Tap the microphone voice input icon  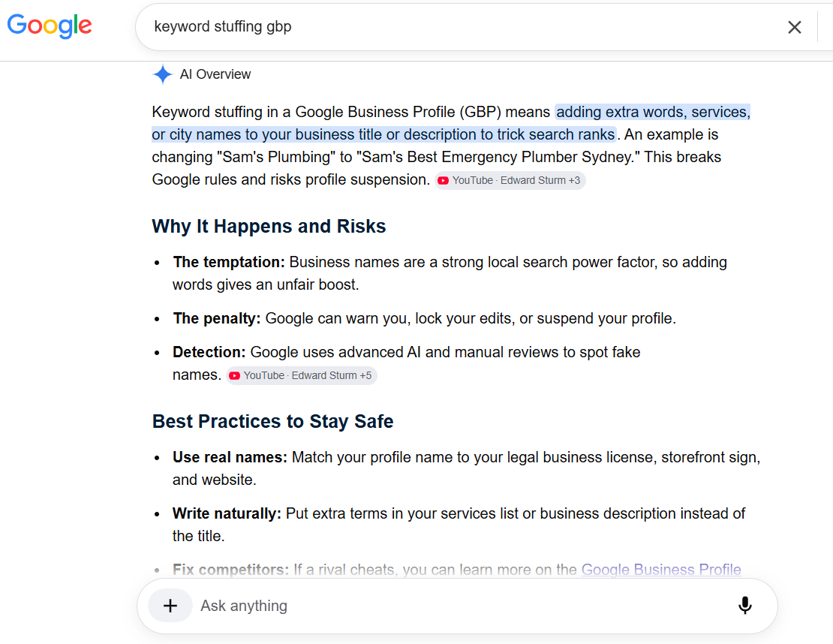point(744,605)
